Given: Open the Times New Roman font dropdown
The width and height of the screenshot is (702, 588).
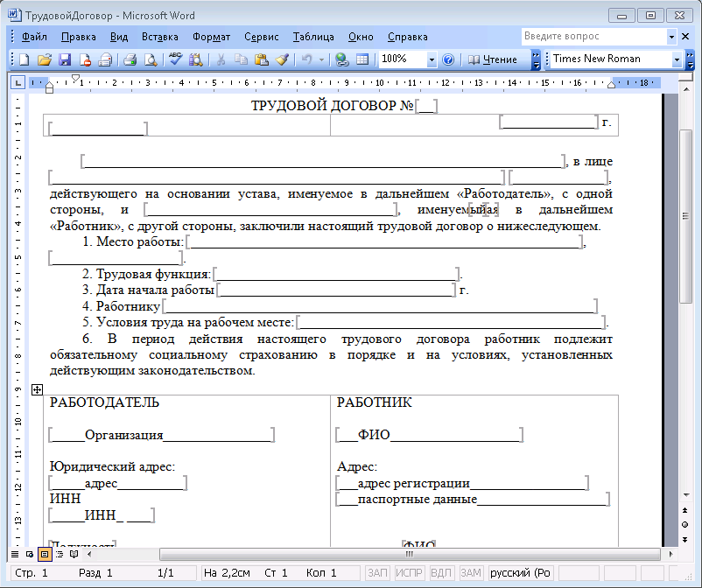Looking at the screenshot, I should pyautogui.click(x=677, y=59).
